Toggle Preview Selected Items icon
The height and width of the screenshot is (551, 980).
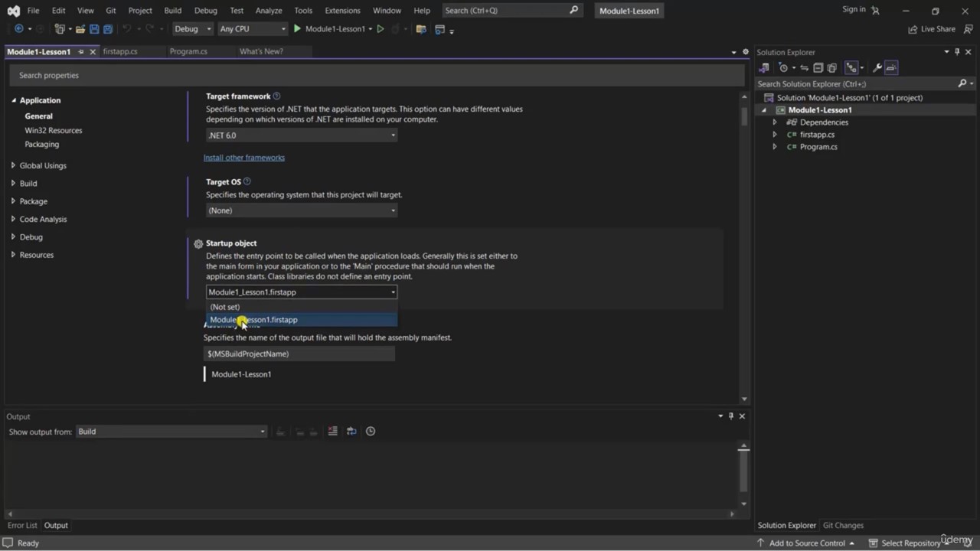891,67
